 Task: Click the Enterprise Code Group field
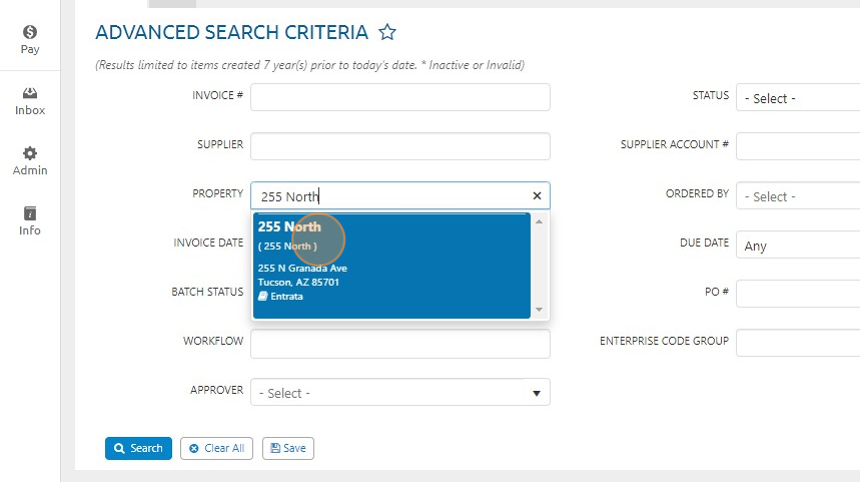pos(798,343)
